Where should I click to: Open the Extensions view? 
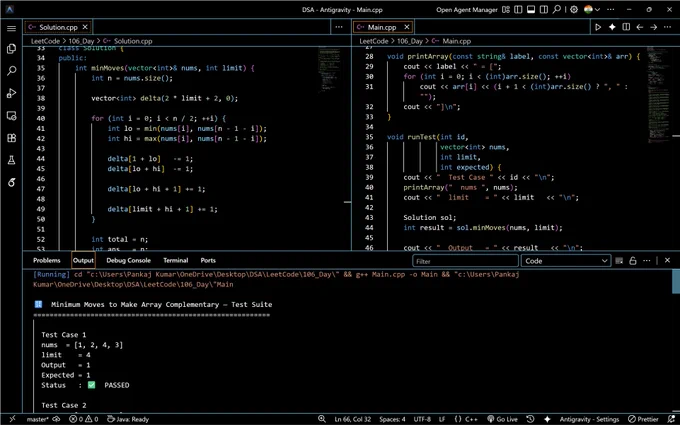tap(12, 138)
